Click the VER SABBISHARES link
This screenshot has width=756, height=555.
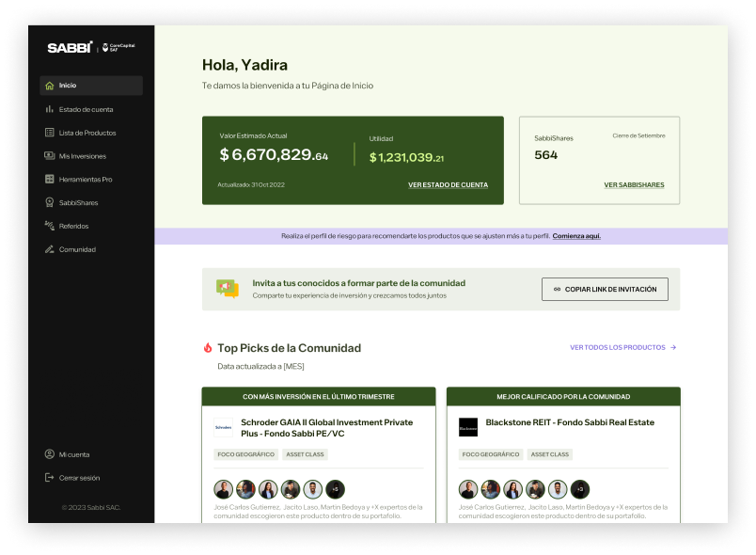(x=634, y=184)
